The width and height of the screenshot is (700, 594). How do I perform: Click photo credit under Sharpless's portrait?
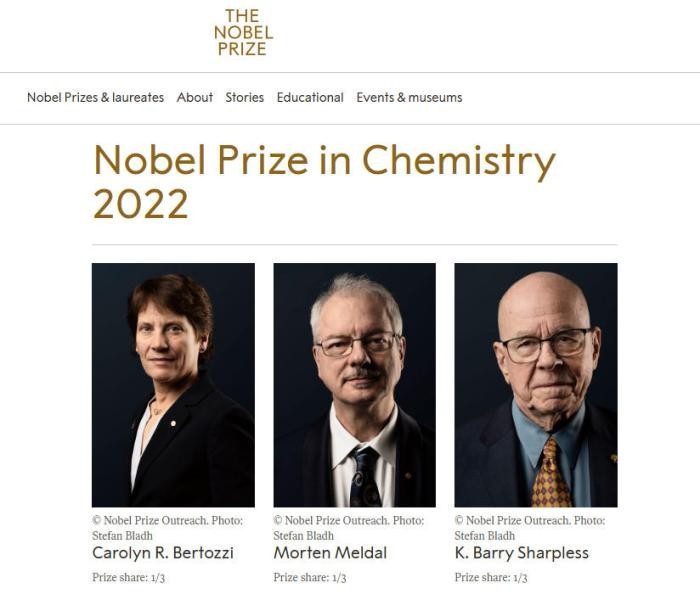pos(530,528)
